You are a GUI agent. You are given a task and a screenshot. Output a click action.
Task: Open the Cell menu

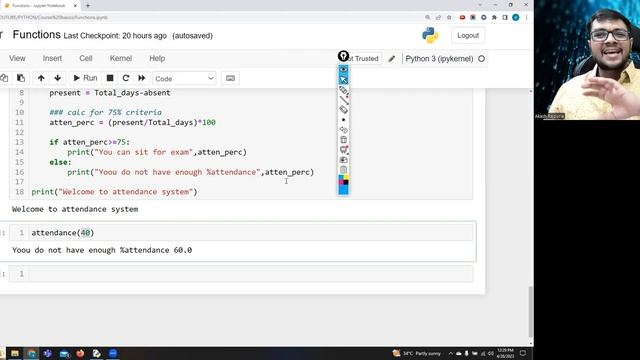point(86,58)
